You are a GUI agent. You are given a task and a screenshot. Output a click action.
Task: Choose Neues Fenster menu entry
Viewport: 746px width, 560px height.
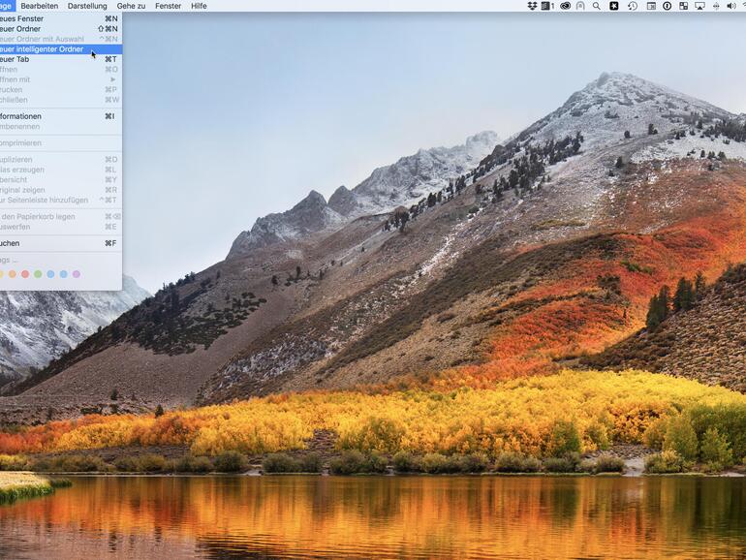pos(61,18)
